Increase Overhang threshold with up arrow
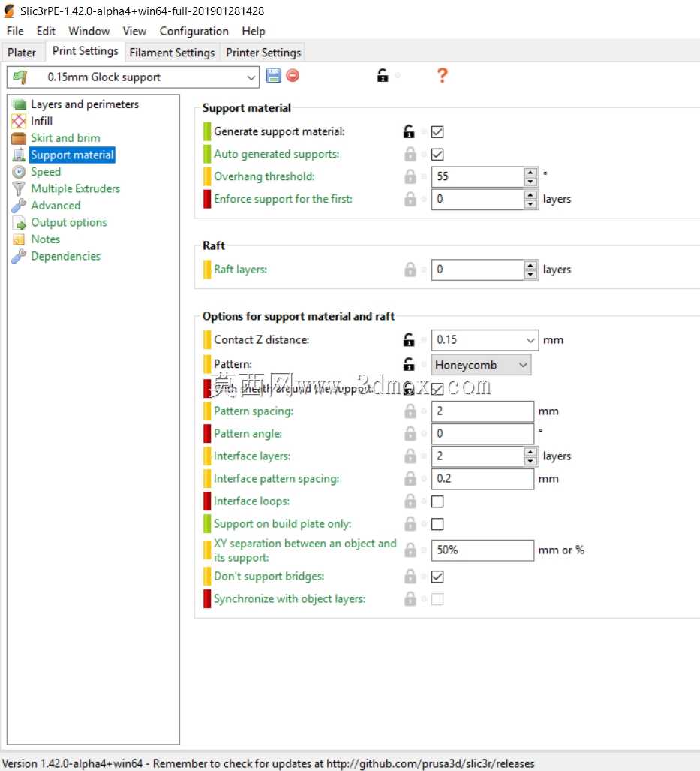This screenshot has width=700, height=771. (x=530, y=173)
